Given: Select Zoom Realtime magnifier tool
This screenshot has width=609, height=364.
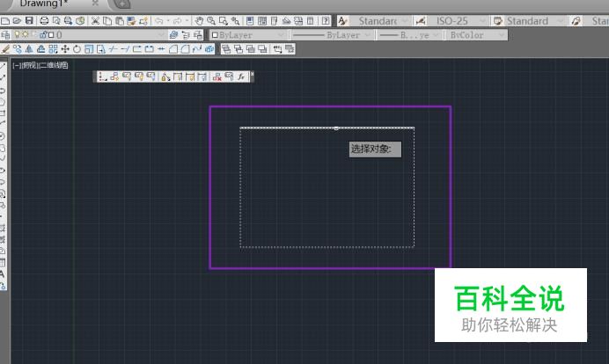Looking at the screenshot, I should tap(211, 21).
